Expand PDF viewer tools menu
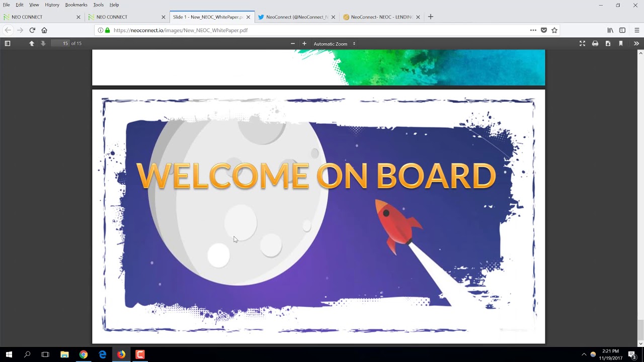Image resolution: width=644 pixels, height=362 pixels. (636, 44)
